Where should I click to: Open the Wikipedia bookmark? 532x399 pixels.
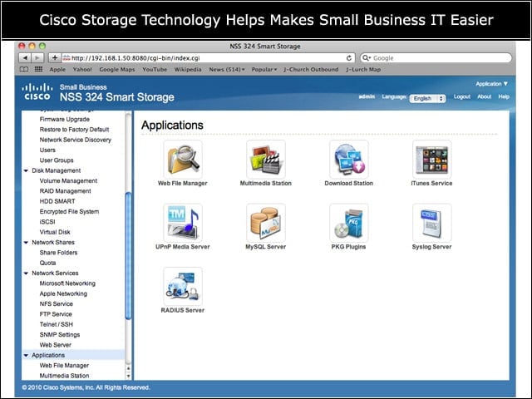point(188,69)
